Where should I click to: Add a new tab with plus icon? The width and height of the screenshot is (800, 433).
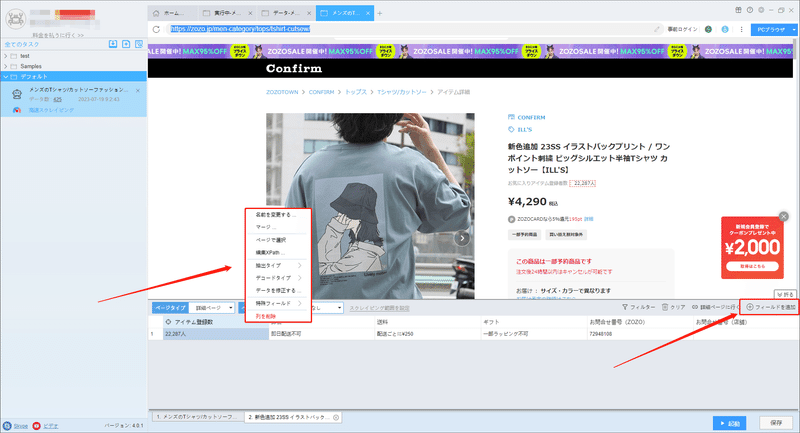[x=380, y=13]
